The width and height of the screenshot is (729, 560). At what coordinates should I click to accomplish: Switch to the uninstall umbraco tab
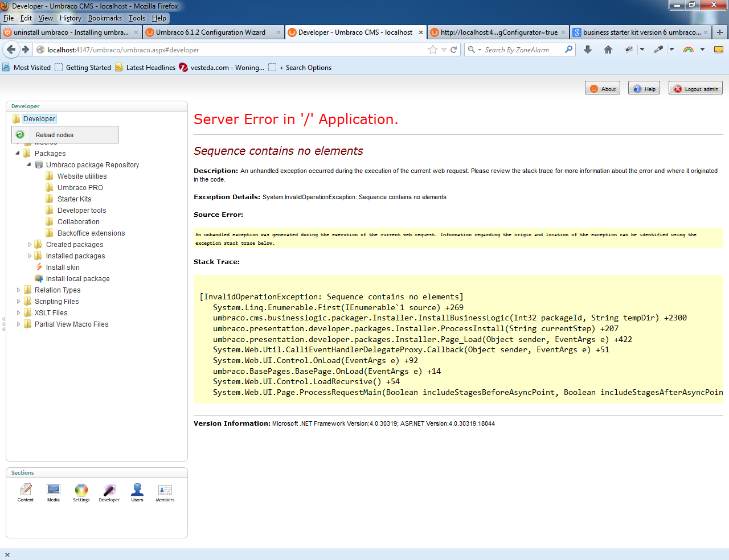(x=71, y=32)
